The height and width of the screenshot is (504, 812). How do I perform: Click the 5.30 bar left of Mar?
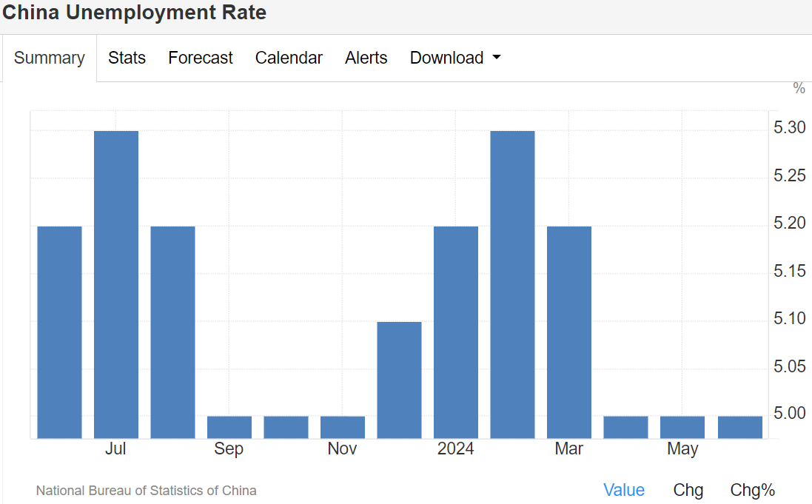pyautogui.click(x=512, y=284)
